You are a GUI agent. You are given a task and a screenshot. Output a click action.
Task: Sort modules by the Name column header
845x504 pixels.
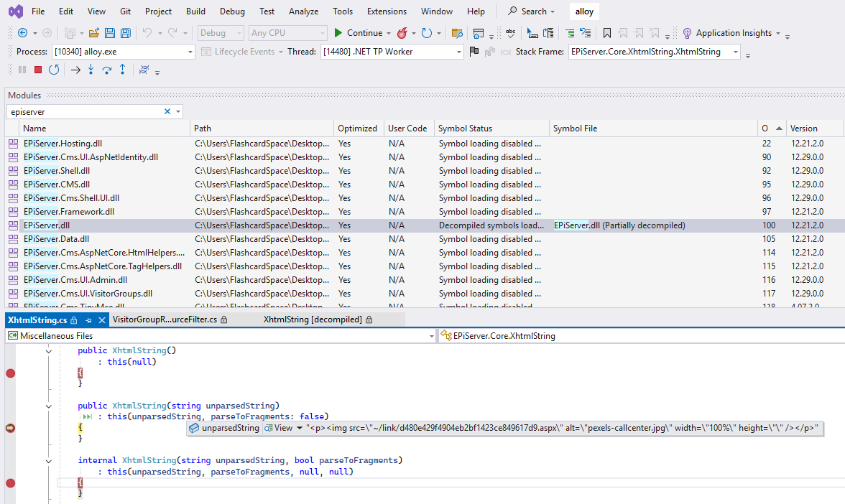click(x=105, y=128)
